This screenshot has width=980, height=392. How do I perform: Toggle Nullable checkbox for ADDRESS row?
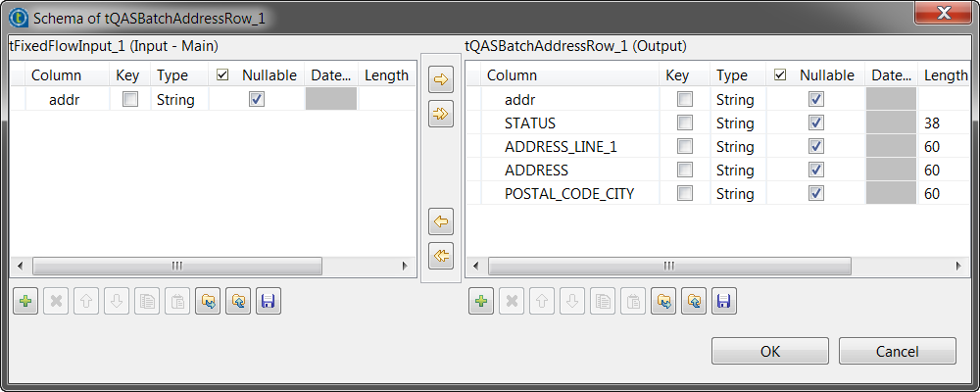pyautogui.click(x=815, y=171)
